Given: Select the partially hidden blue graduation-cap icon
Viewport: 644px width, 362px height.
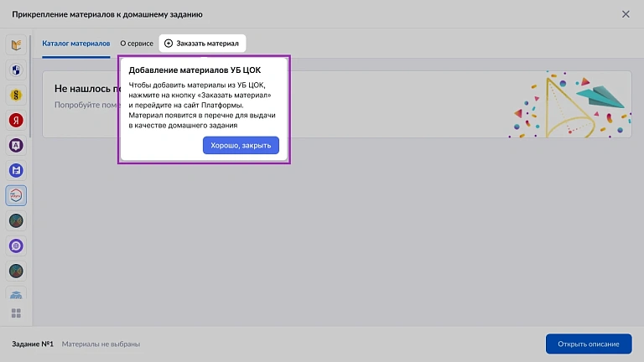Looking at the screenshot, I should [16, 293].
